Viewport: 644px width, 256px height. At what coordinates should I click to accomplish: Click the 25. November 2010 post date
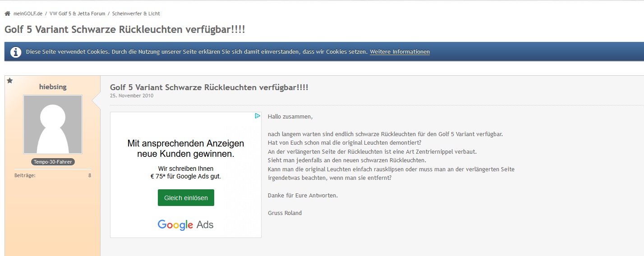pos(132,96)
